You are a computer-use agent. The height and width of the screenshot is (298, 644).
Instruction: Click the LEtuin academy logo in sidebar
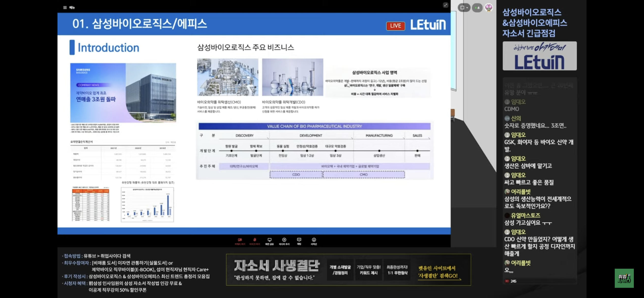point(539,56)
